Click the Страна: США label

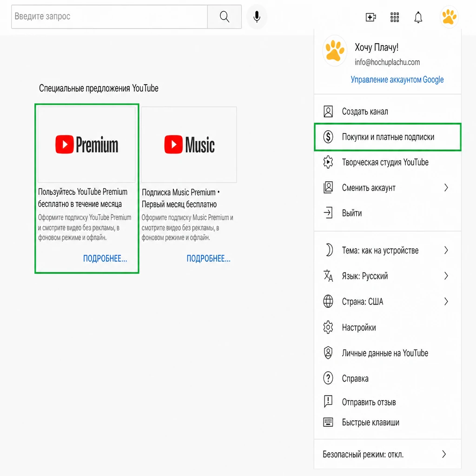[363, 301]
